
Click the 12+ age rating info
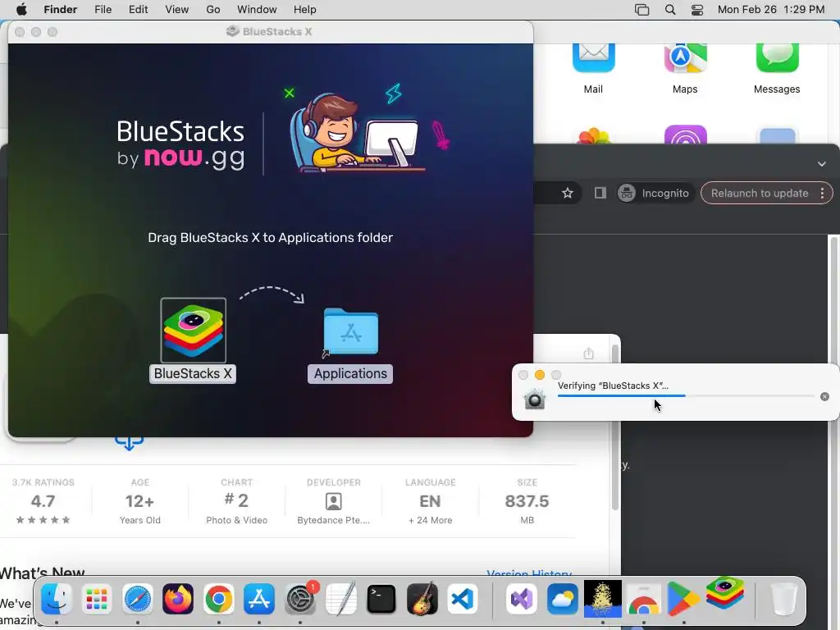(139, 501)
